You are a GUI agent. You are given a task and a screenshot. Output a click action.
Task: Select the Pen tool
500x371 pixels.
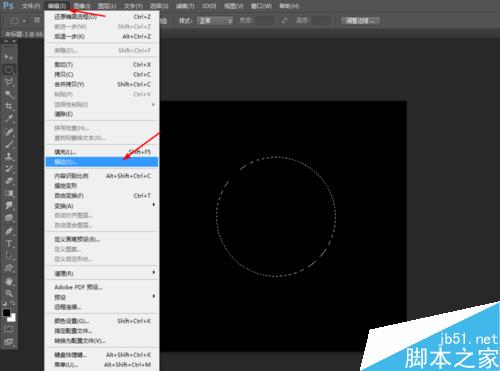9,231
